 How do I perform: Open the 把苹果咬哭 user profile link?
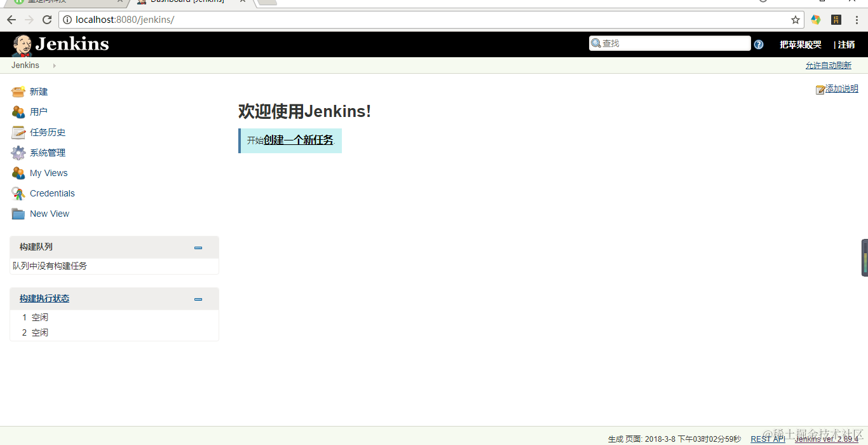click(x=801, y=44)
